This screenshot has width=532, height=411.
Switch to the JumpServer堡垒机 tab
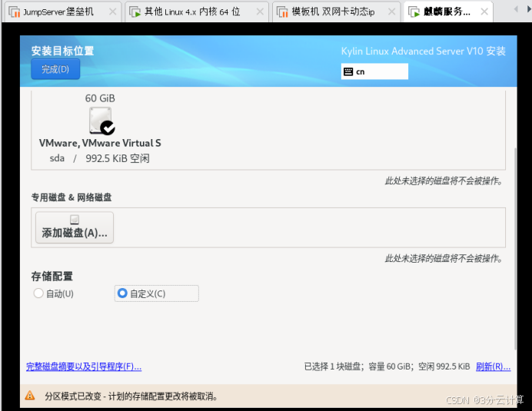tap(62, 12)
